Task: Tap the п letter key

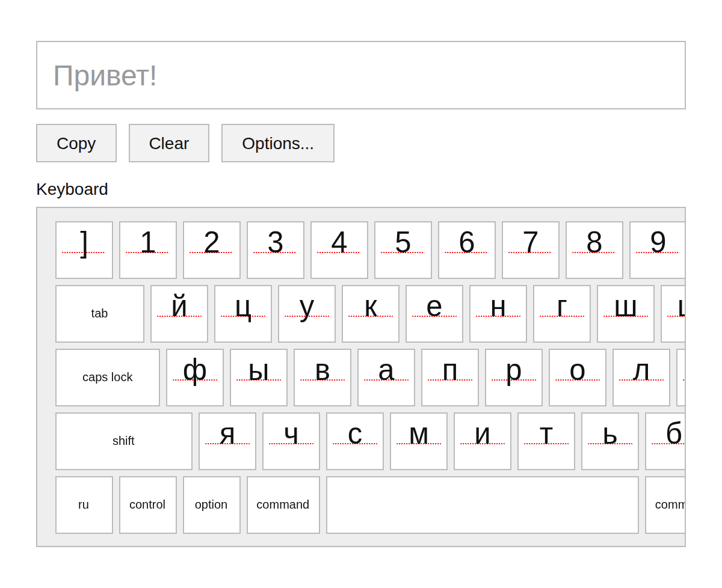Action: coord(450,378)
